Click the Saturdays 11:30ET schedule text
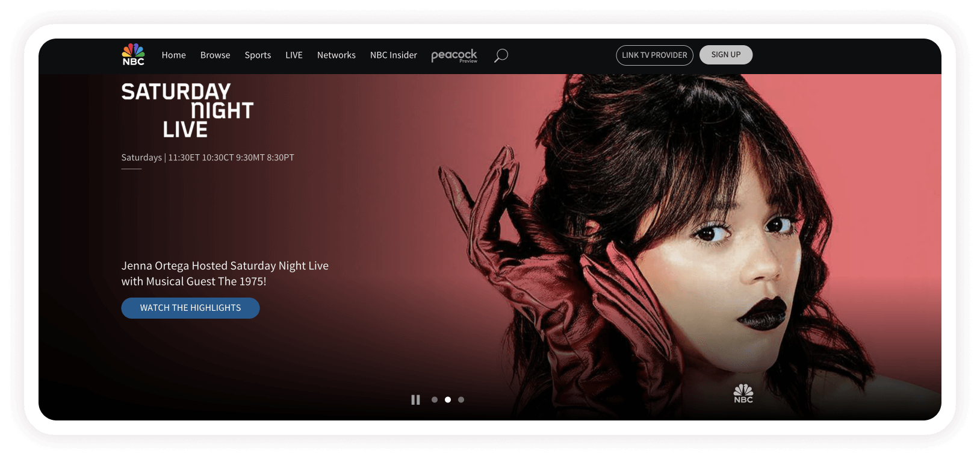Viewport: 980px width, 459px height. [208, 157]
